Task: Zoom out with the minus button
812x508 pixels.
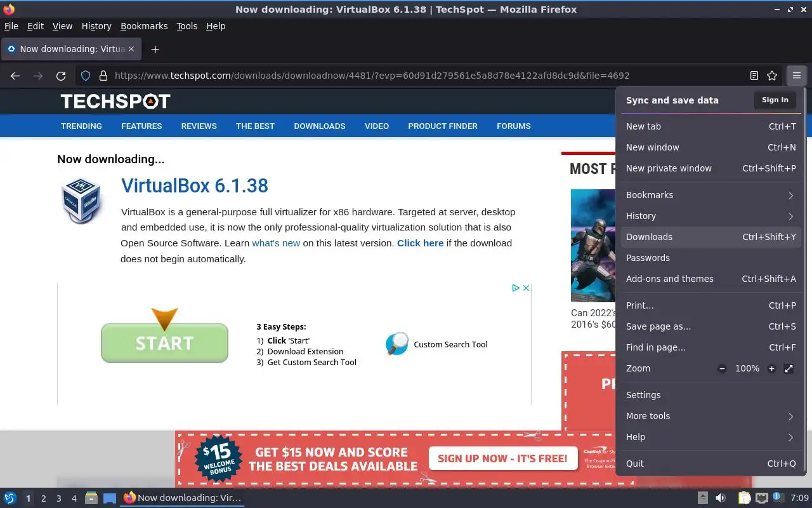Action: (x=722, y=368)
